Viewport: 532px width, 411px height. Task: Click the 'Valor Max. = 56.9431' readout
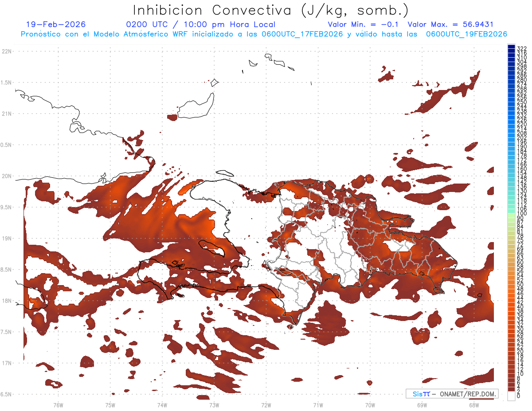450,24
